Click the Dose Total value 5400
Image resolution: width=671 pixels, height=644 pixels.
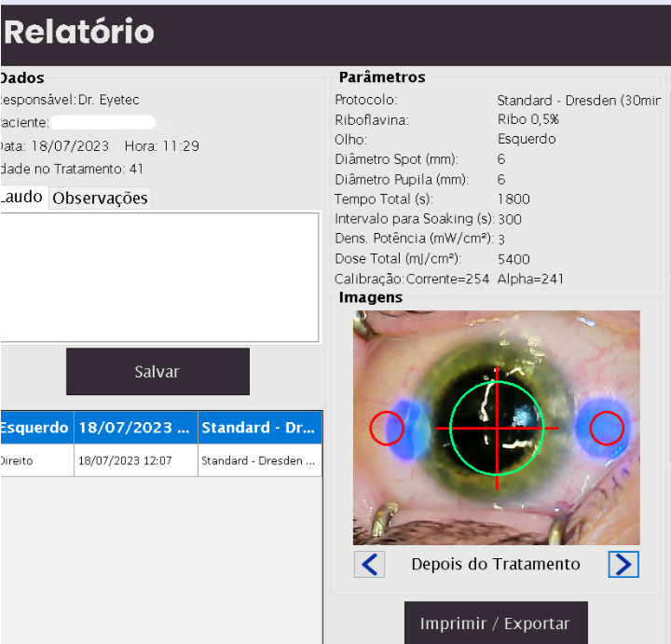(x=514, y=259)
